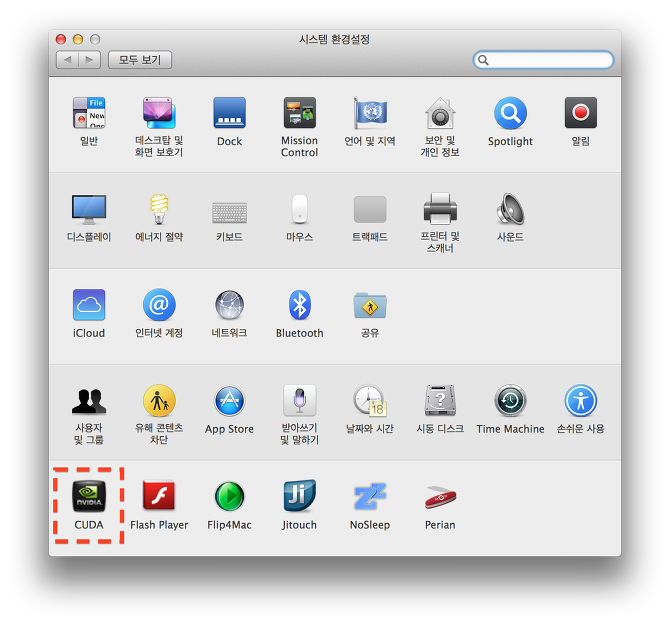670x624 pixels.
Task: Click the 모두 보기 (Show All) button
Action: (x=140, y=60)
